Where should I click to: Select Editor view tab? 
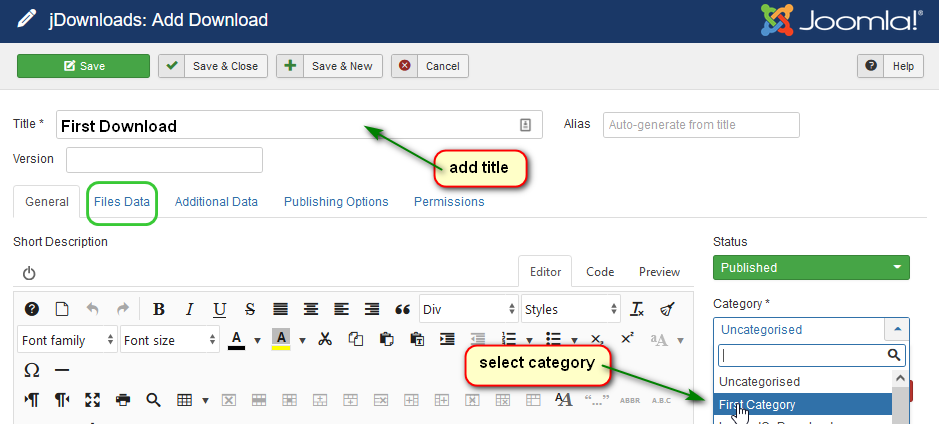pos(545,272)
